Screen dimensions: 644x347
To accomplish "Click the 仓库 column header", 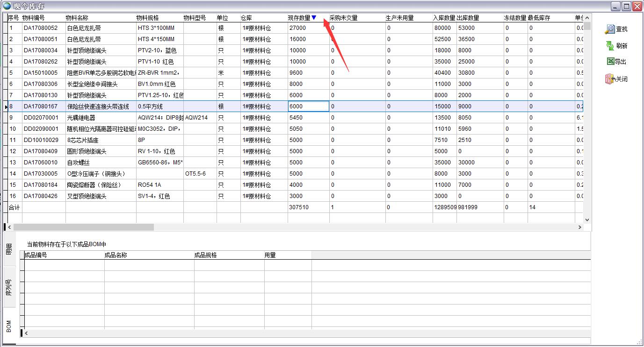I will tap(246, 18).
